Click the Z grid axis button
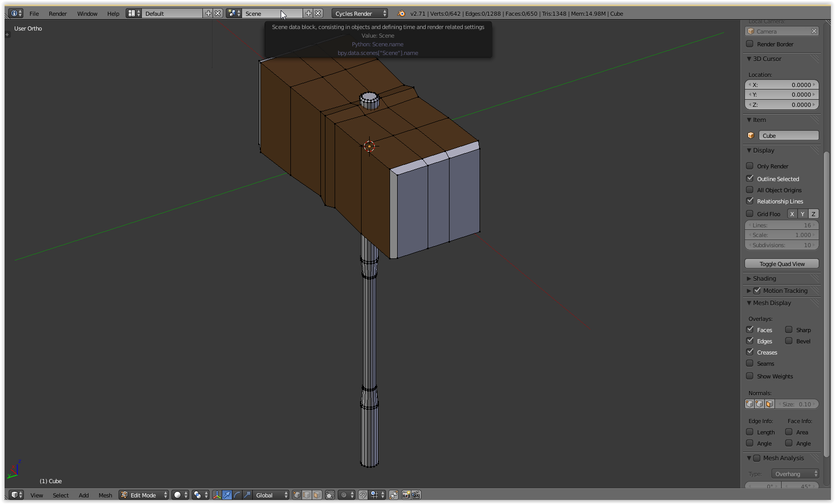Viewport: 835px width, 504px height. click(x=813, y=214)
